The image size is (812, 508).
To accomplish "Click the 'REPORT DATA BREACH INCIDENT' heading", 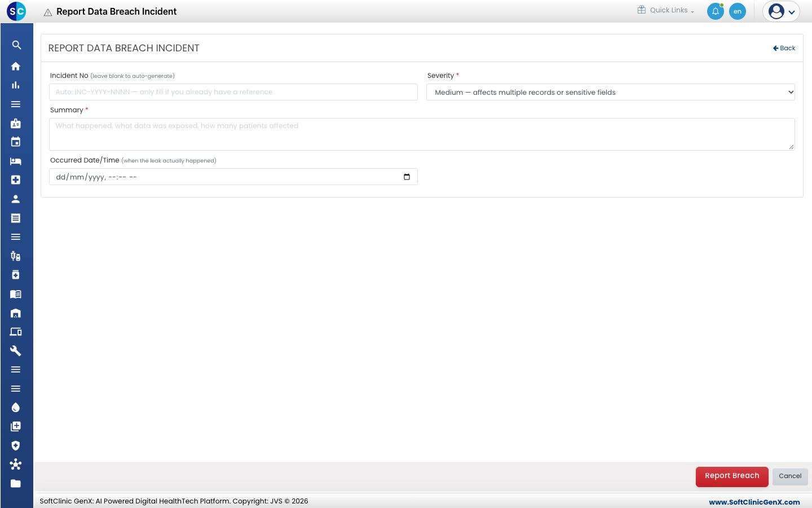I will coord(124,48).
